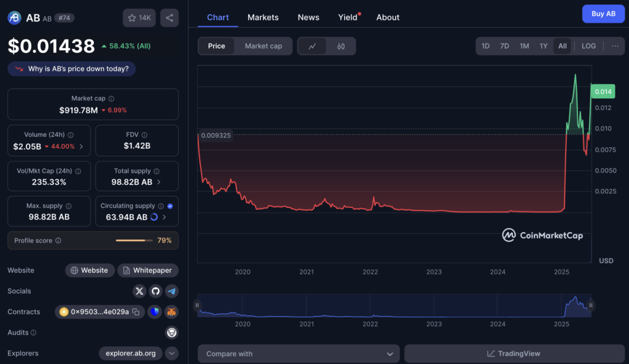Screen dimensions: 629x364
Task: Click the verified circulating supply badge
Action: [x=170, y=206]
